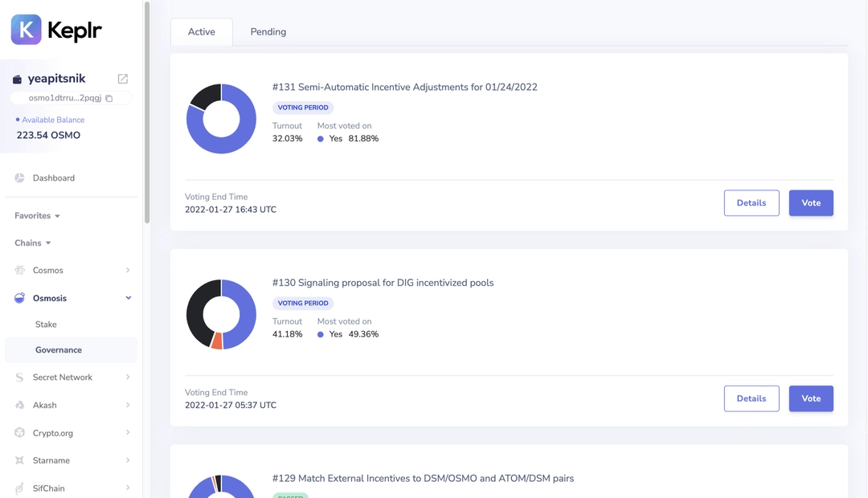Collapse the Osmosis submenu chevron
This screenshot has height=498, width=868.
(x=128, y=298)
